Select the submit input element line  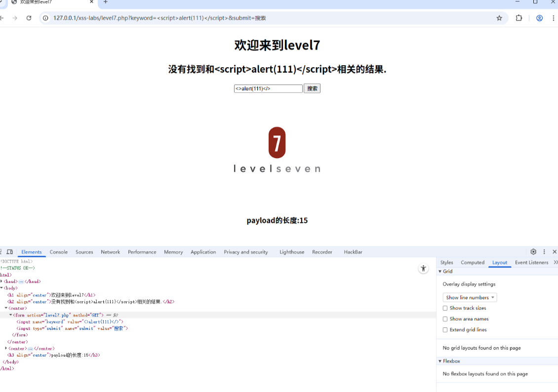click(72, 328)
